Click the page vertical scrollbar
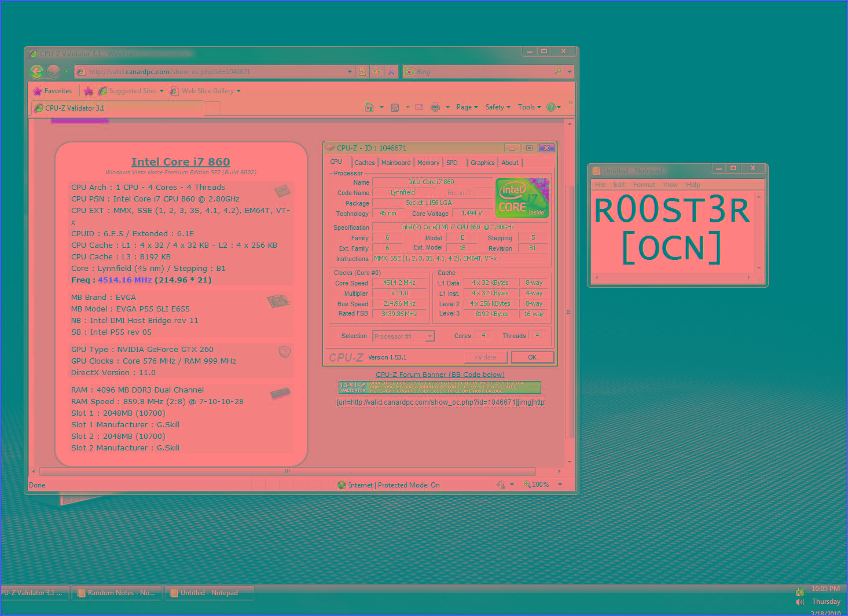The height and width of the screenshot is (616, 848). click(570, 313)
